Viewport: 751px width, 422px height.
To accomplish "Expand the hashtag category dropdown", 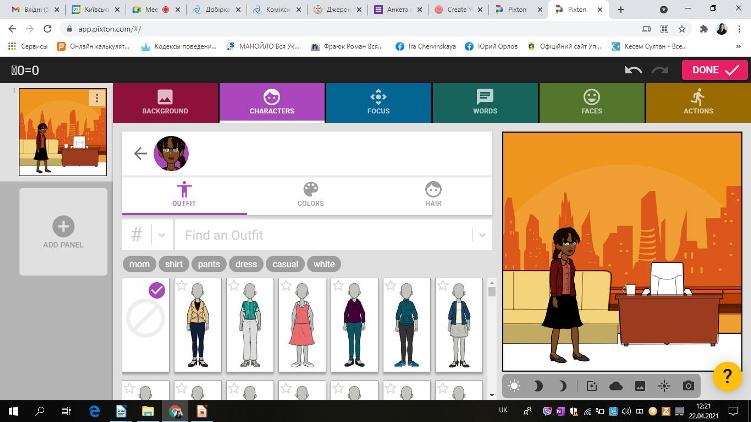I will pos(147,235).
